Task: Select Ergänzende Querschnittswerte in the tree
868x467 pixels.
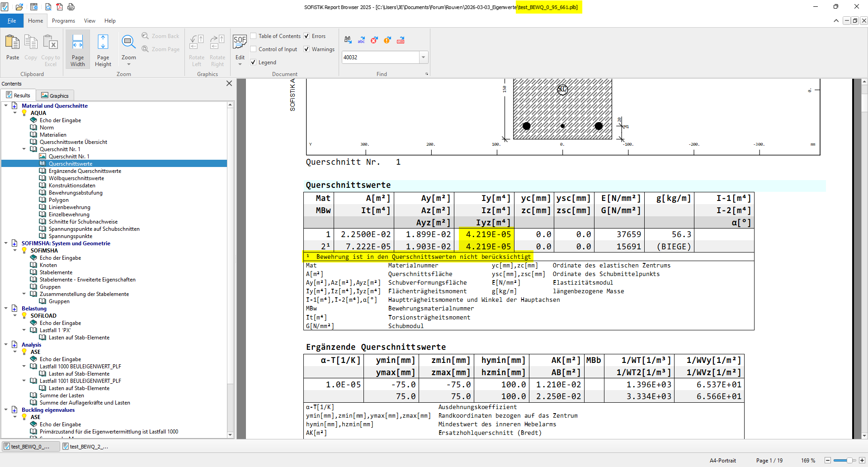Action: point(85,171)
